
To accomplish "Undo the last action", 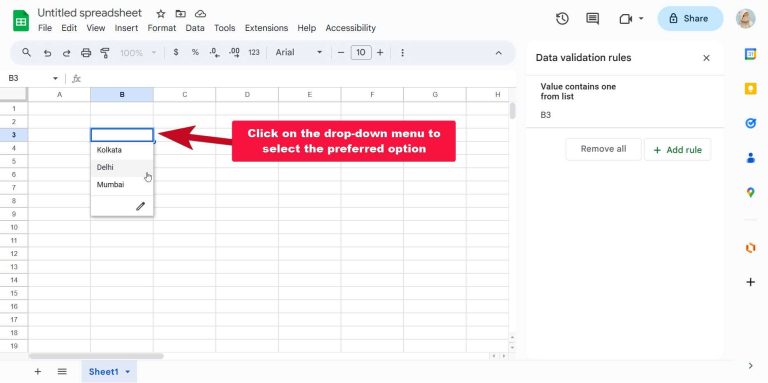I will point(47,52).
